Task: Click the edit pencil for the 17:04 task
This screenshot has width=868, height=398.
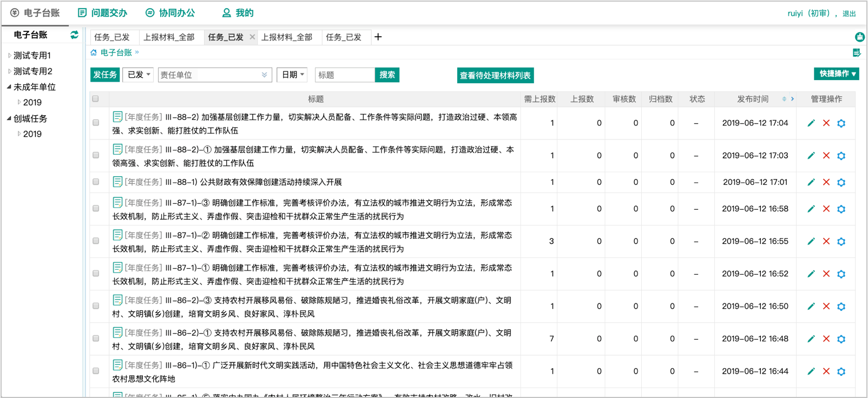Action: pos(811,123)
